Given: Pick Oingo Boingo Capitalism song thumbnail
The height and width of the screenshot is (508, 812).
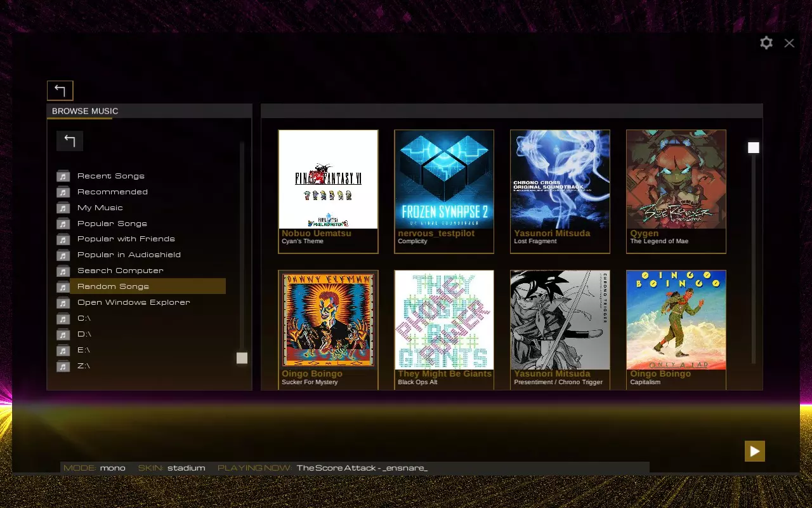Looking at the screenshot, I should pos(676,329).
